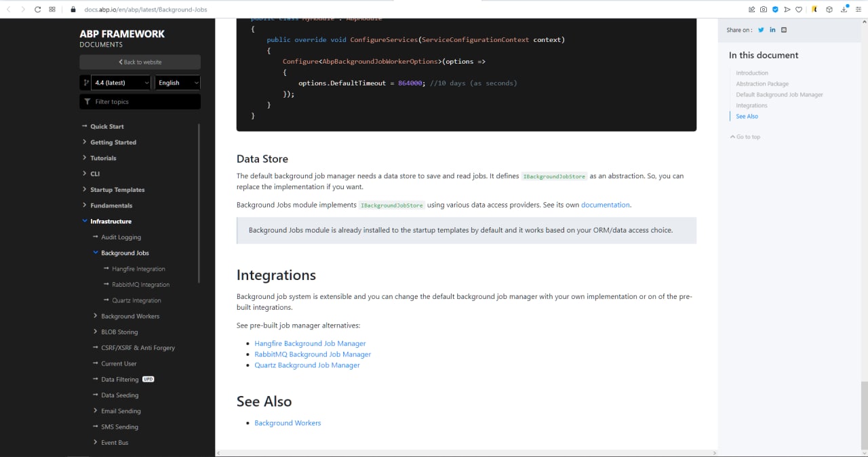Viewport: 868px width, 457px height.
Task: Open the speed dial grid icon
Action: pyautogui.click(x=52, y=9)
